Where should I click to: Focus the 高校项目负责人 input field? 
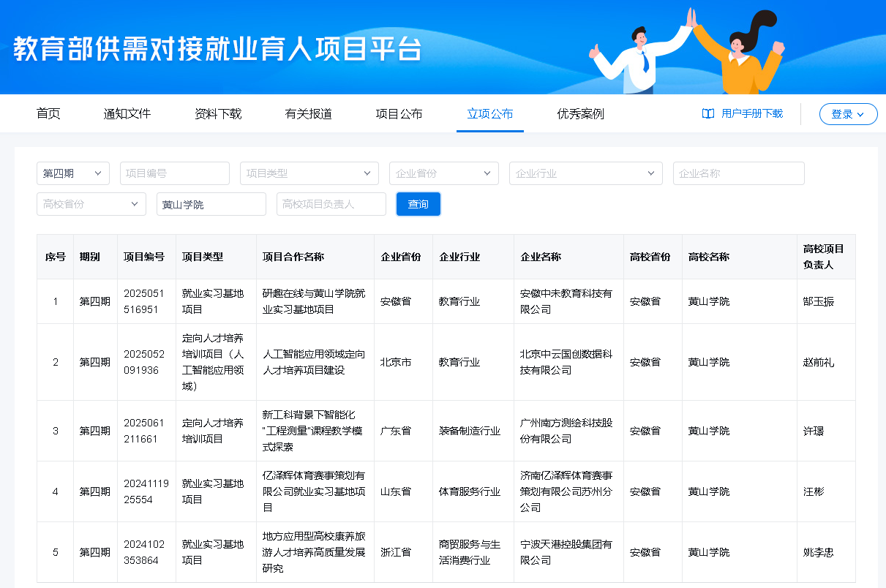(x=331, y=204)
